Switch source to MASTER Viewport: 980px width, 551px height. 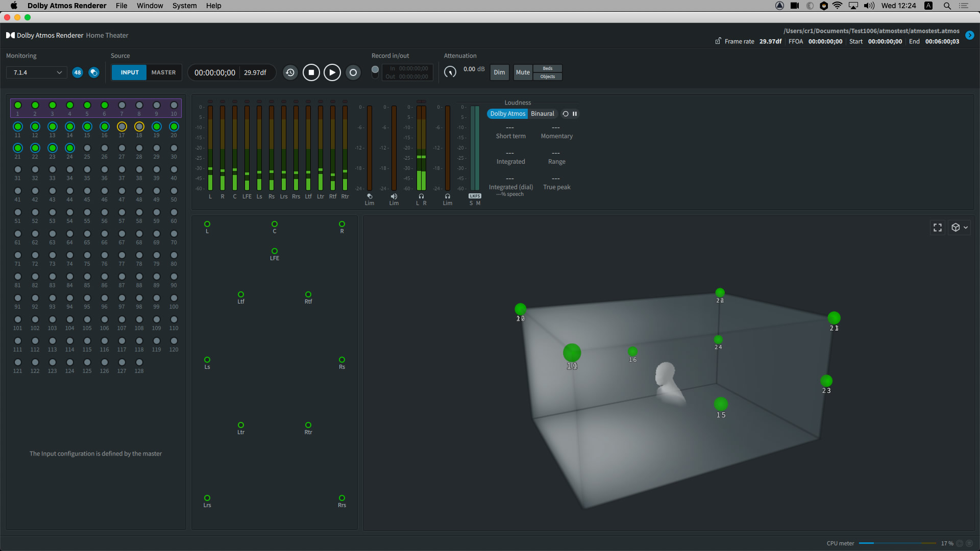tap(163, 72)
